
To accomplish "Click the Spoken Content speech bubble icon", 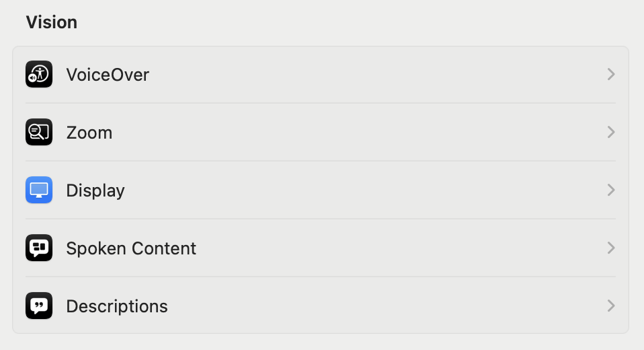I will (39, 248).
